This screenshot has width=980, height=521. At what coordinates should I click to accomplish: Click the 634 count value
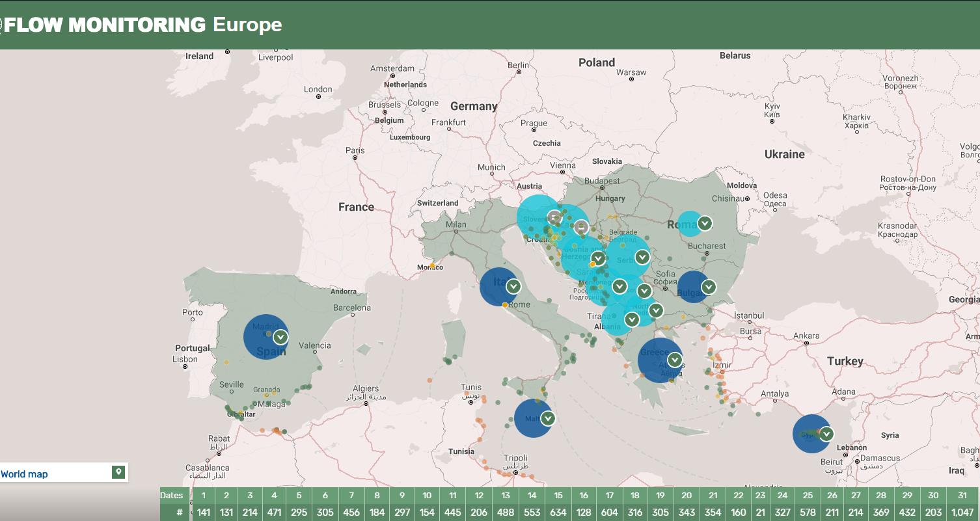(558, 513)
